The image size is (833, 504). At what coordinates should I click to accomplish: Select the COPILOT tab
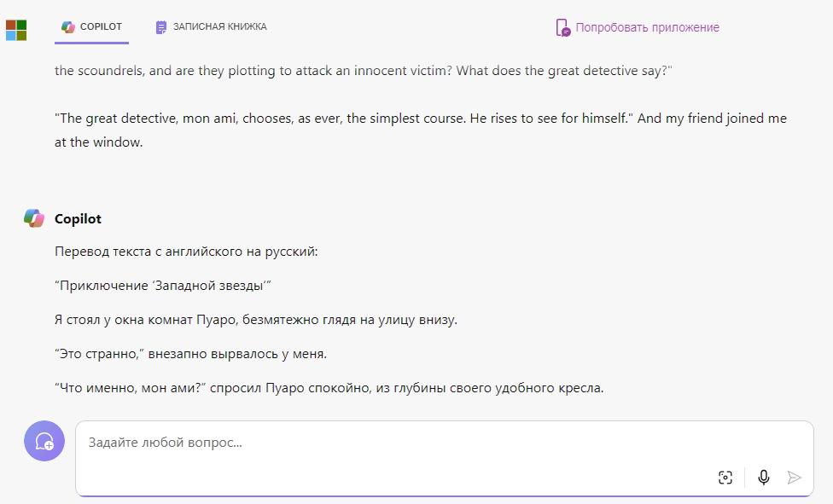click(91, 26)
